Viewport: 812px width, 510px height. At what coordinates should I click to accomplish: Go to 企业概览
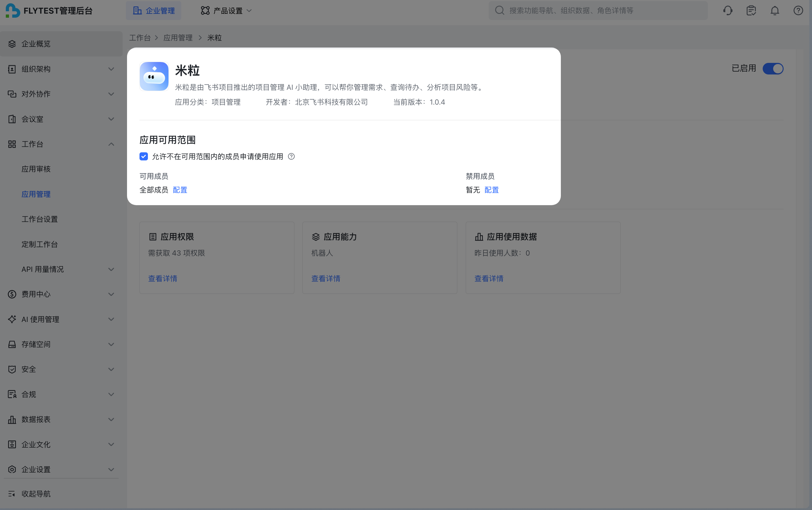click(x=61, y=44)
